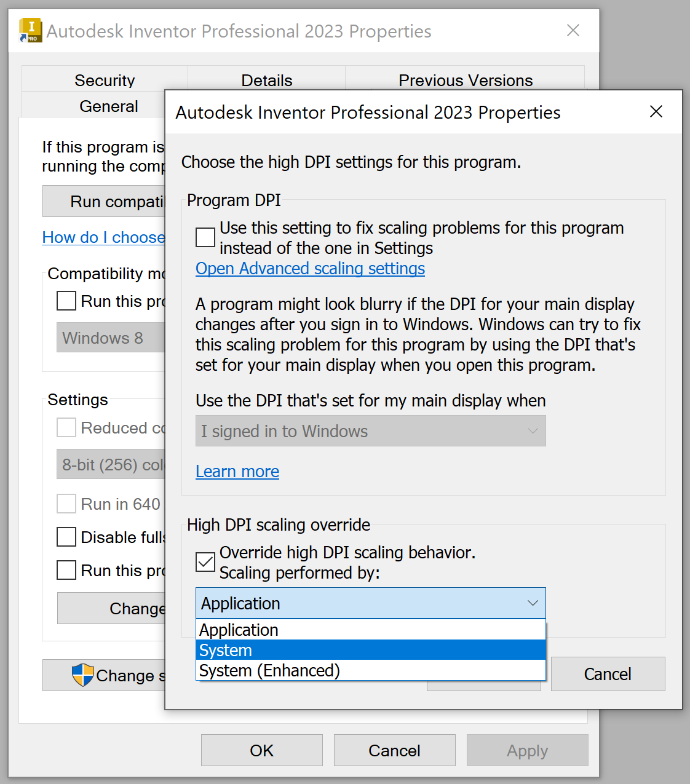This screenshot has width=690, height=784.
Task: Check Disable fullscreen optimizations
Action: pyautogui.click(x=66, y=537)
